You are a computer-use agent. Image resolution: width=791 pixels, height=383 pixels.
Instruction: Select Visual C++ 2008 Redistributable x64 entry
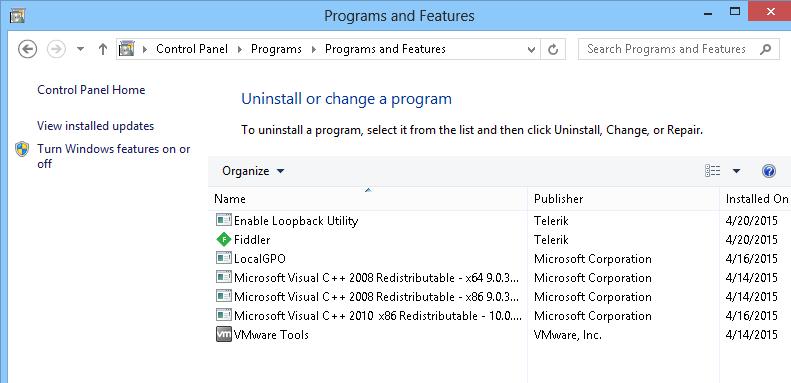pyautogui.click(x=376, y=278)
